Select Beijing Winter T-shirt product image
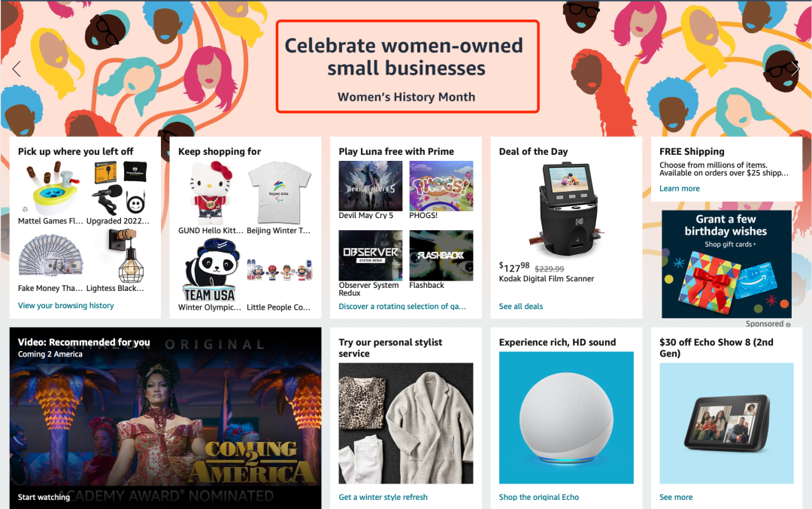The image size is (812, 509). [280, 192]
